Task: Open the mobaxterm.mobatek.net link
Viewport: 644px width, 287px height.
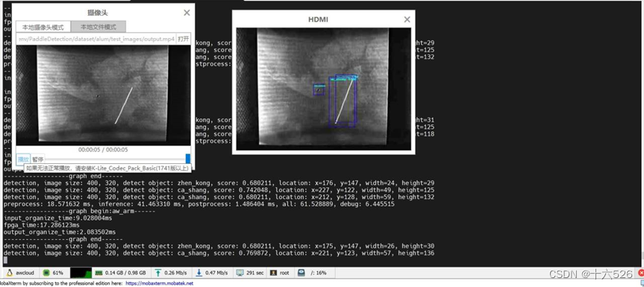Action: click(x=159, y=283)
